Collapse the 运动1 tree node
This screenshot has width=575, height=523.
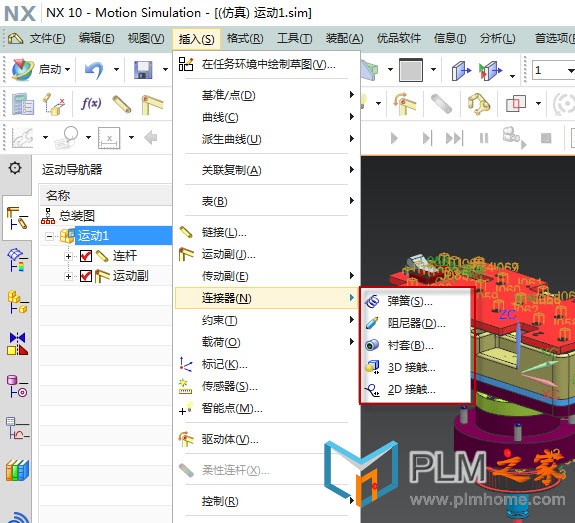tap(49, 236)
